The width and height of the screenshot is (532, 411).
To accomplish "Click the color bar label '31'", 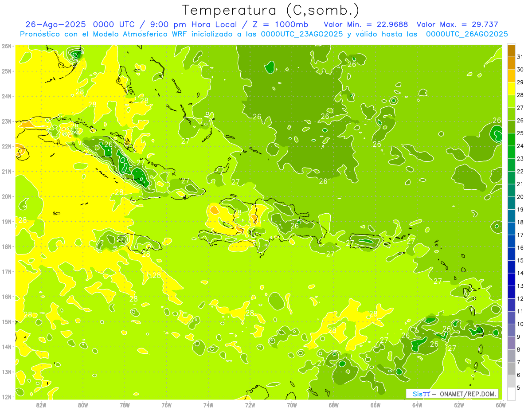I will click(x=520, y=57).
